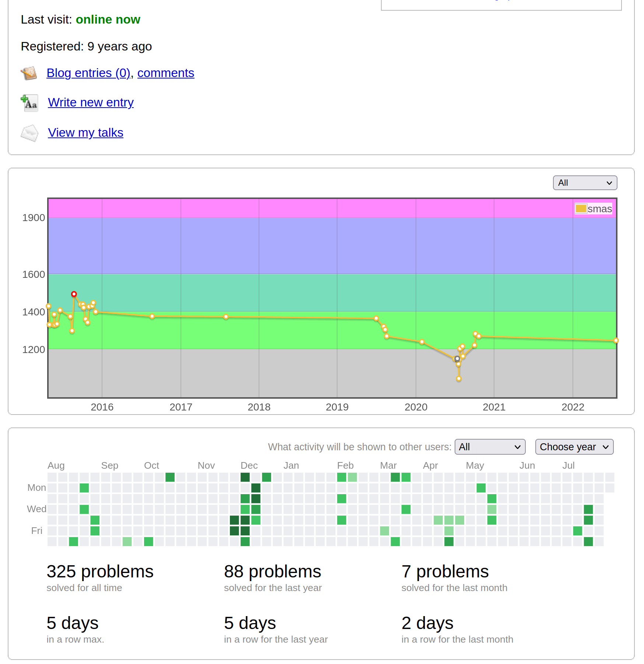
Task: Open Blog entries (0) link
Action: (x=88, y=73)
